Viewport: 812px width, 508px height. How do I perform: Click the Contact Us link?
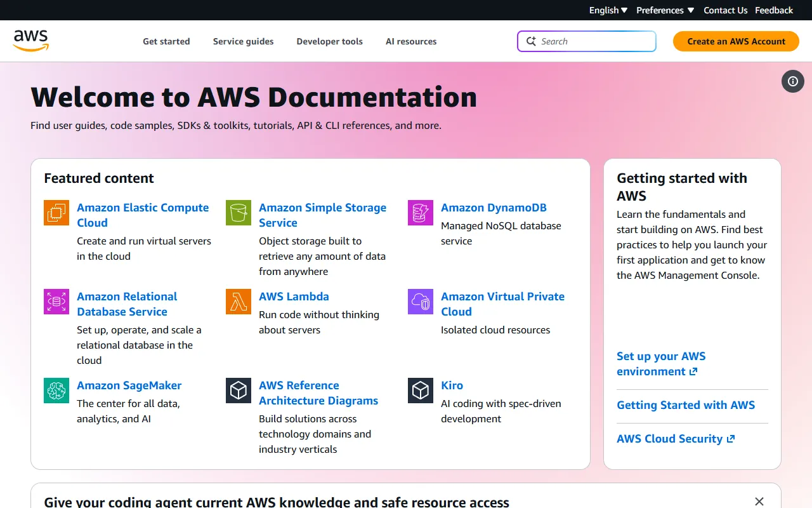tap(726, 10)
